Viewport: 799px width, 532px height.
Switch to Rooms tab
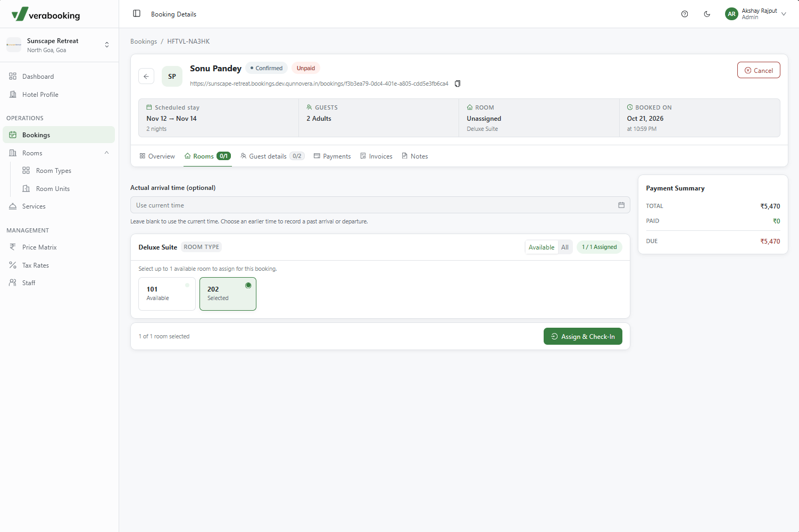[207, 156]
